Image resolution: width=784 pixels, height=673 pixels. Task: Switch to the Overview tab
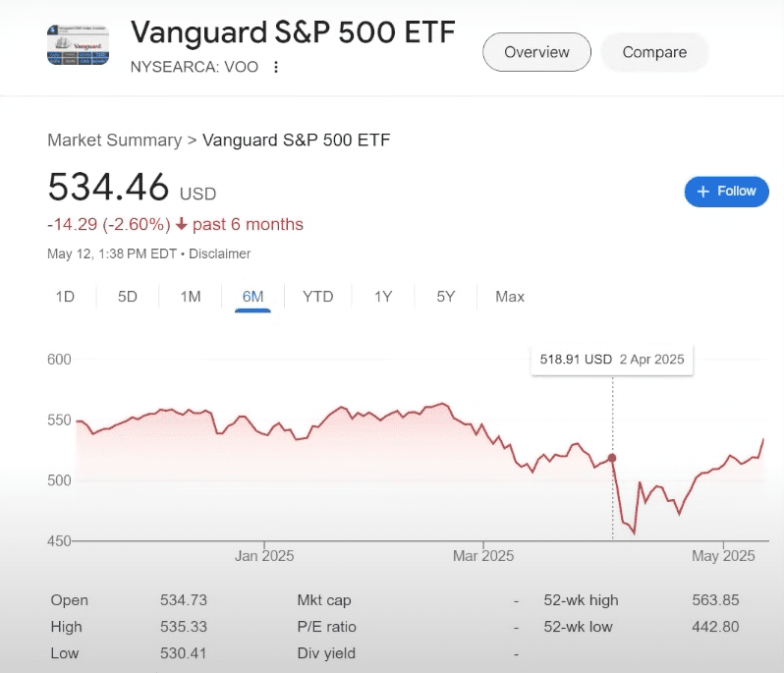pos(536,52)
